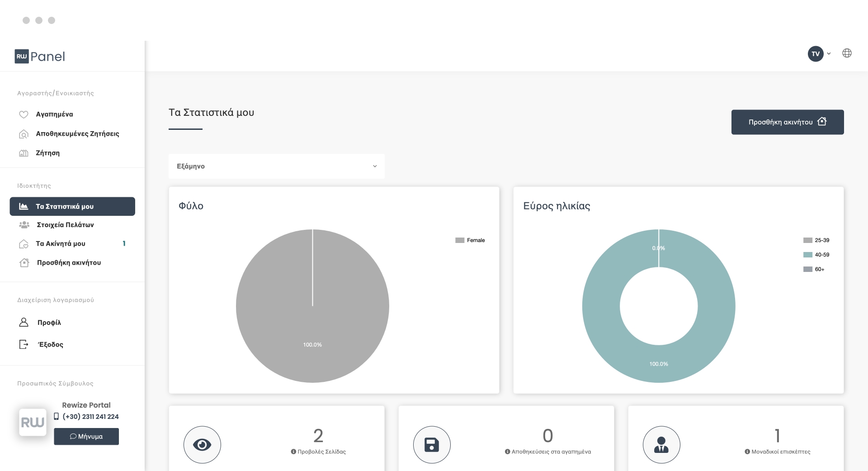Click the favorites saves count 0
The width and height of the screenshot is (868, 471).
click(x=548, y=436)
